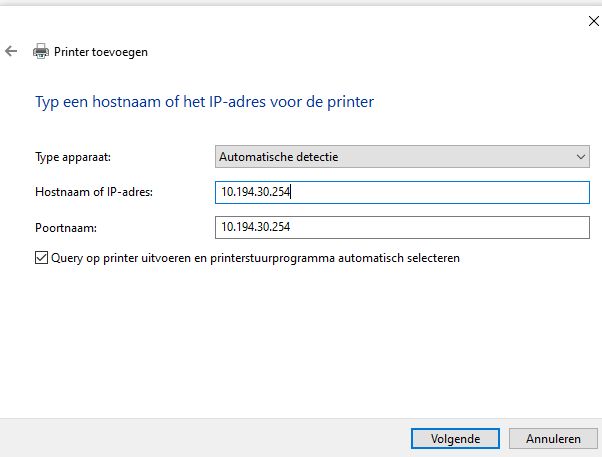Close the Printer toevoegen dialog
The width and height of the screenshot is (602, 457).
[582, 19]
